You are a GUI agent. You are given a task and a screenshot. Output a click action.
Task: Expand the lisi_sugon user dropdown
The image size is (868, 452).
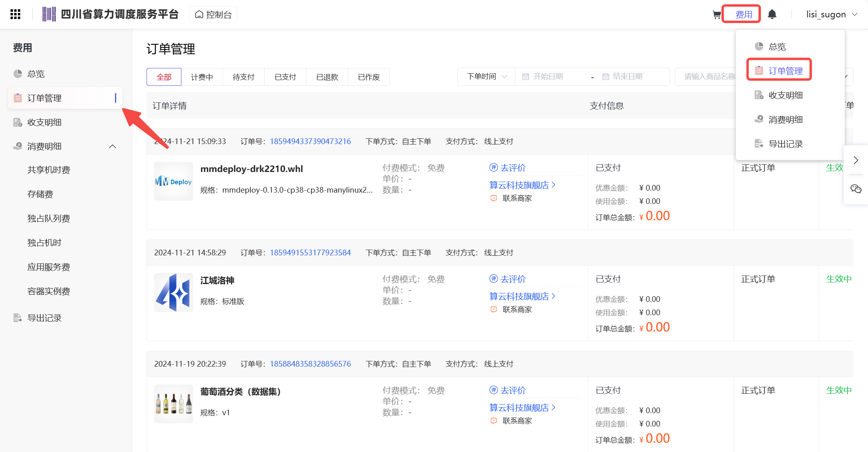(832, 15)
